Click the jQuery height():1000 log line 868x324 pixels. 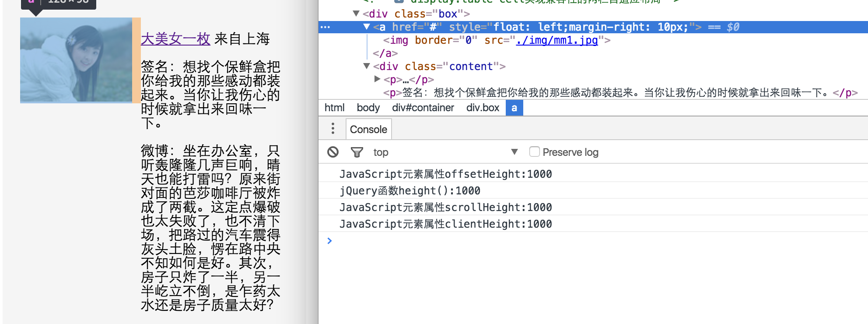(x=410, y=190)
